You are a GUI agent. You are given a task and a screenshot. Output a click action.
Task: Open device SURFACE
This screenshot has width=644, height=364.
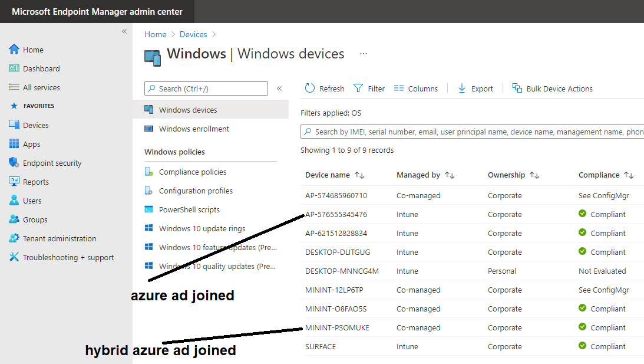point(321,347)
